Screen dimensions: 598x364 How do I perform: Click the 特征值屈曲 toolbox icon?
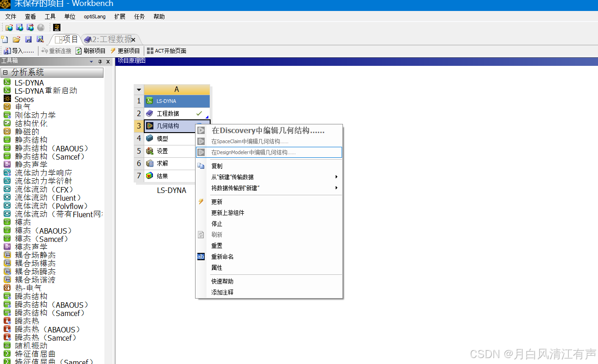(x=7, y=354)
